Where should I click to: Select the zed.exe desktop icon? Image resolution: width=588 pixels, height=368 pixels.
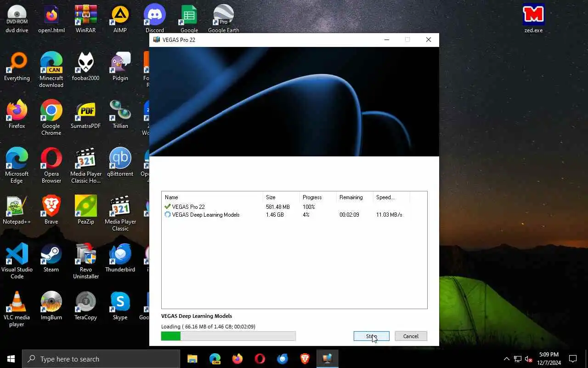[533, 19]
